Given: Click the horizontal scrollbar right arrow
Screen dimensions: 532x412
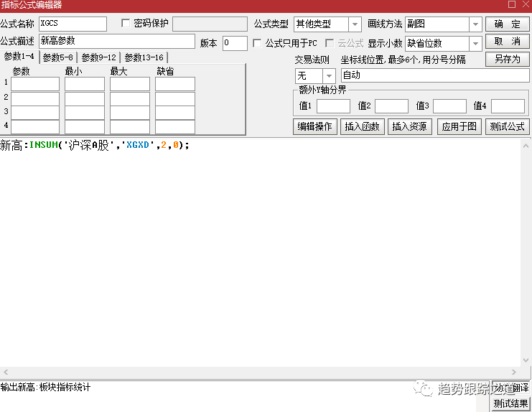Looking at the screenshot, I should (x=514, y=372).
